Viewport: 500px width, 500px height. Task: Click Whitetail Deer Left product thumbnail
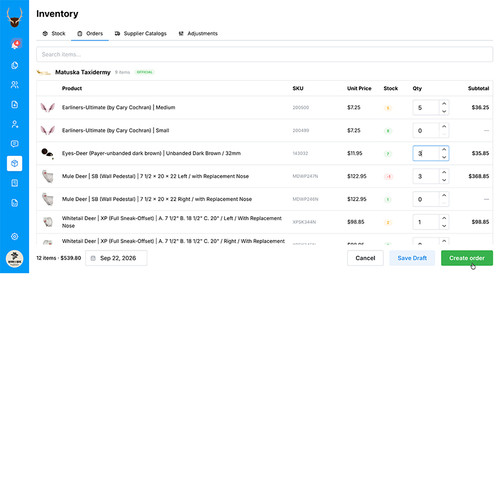[x=48, y=222]
